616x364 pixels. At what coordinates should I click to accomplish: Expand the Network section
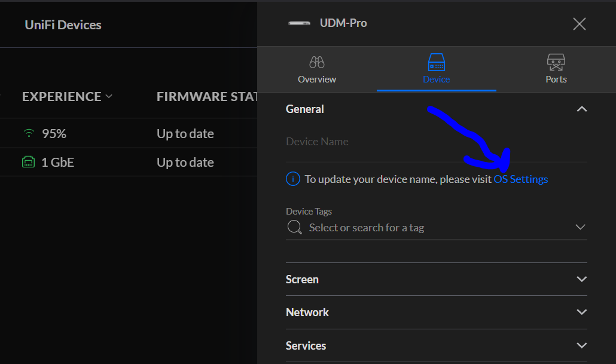tap(581, 312)
